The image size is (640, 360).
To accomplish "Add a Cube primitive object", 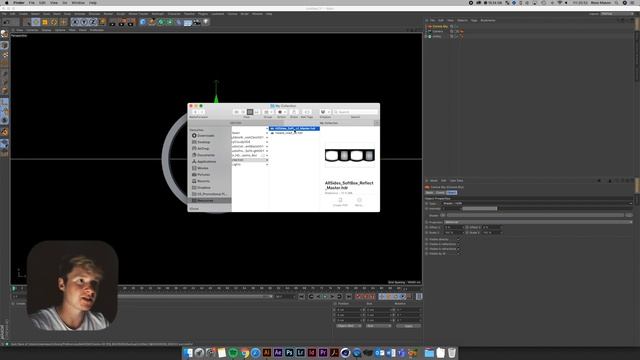I will pos(142,22).
